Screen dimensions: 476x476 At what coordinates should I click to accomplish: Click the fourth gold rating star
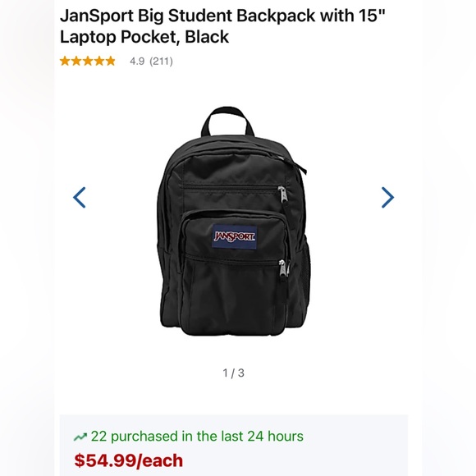click(99, 61)
